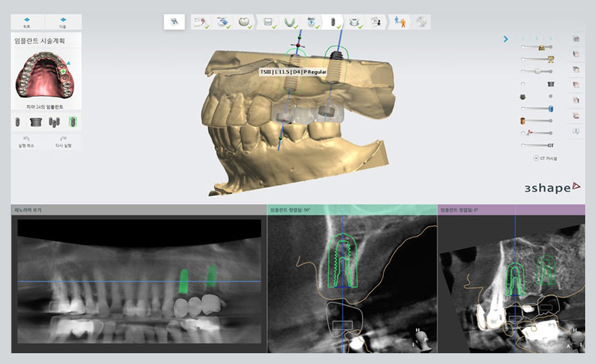Screen dimensions: 596x364
Task: Collapse the visibility panel with blue chevron
Action: point(505,39)
